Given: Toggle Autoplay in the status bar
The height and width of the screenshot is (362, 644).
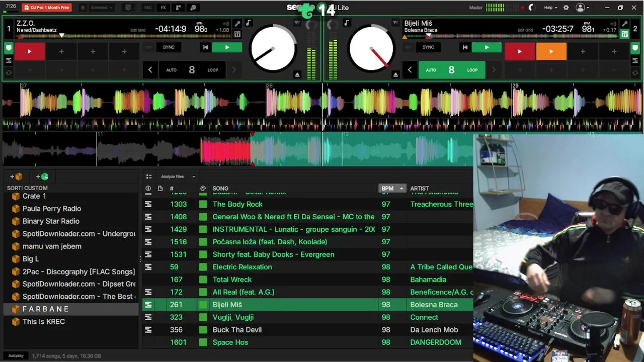Looking at the screenshot, I should 16,355.
